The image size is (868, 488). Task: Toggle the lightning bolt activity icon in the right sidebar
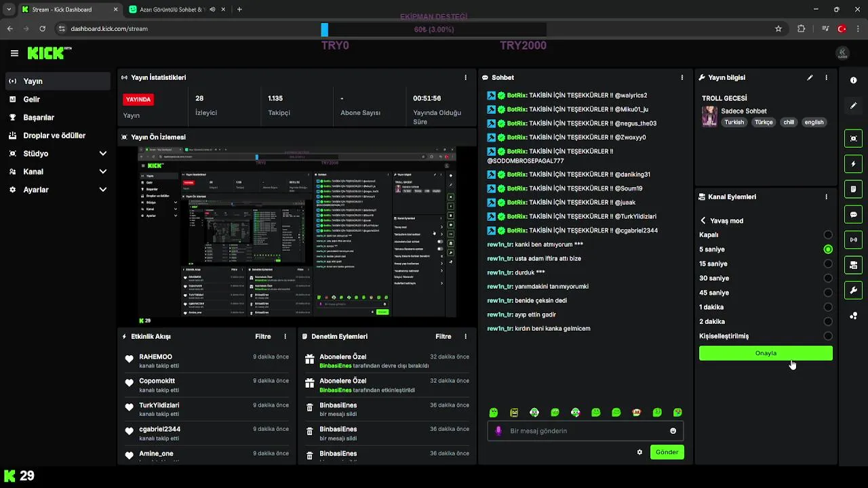point(853,163)
